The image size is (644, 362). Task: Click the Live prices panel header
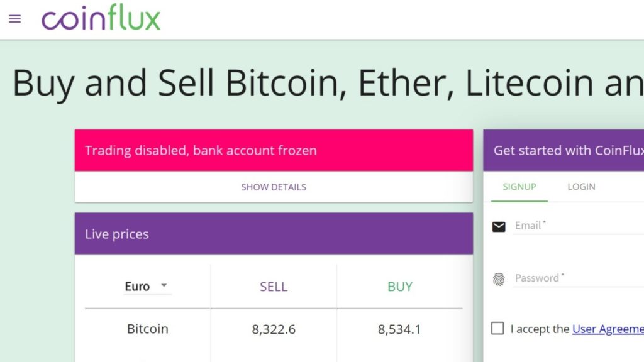tap(274, 234)
